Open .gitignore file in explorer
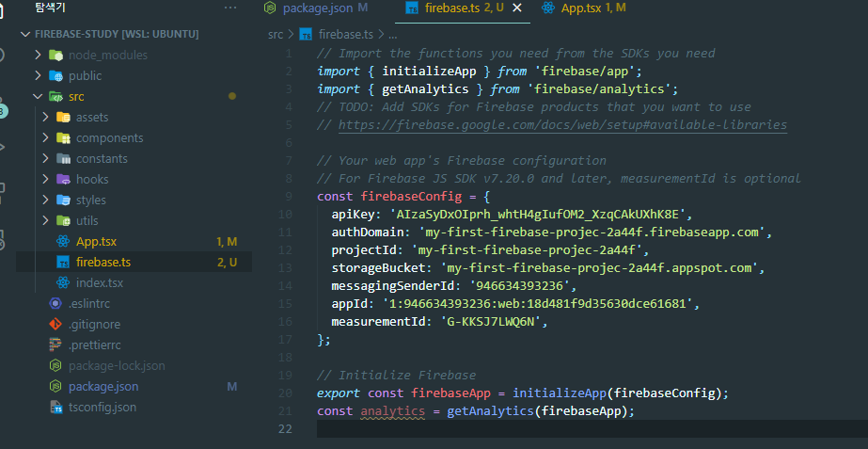 pyautogui.click(x=94, y=324)
